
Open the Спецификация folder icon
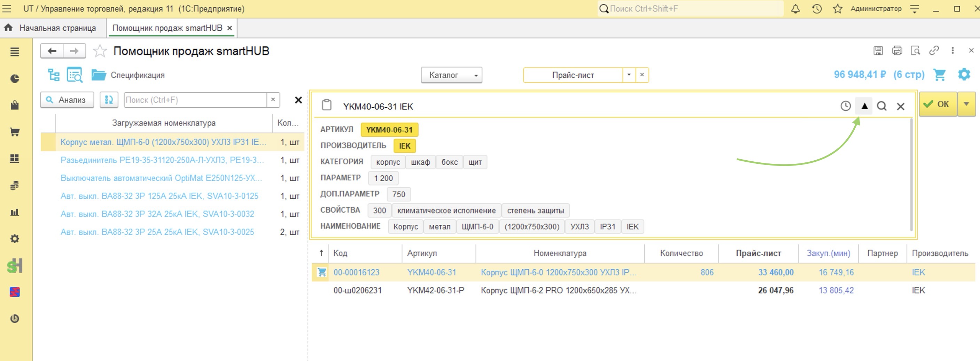pyautogui.click(x=99, y=75)
